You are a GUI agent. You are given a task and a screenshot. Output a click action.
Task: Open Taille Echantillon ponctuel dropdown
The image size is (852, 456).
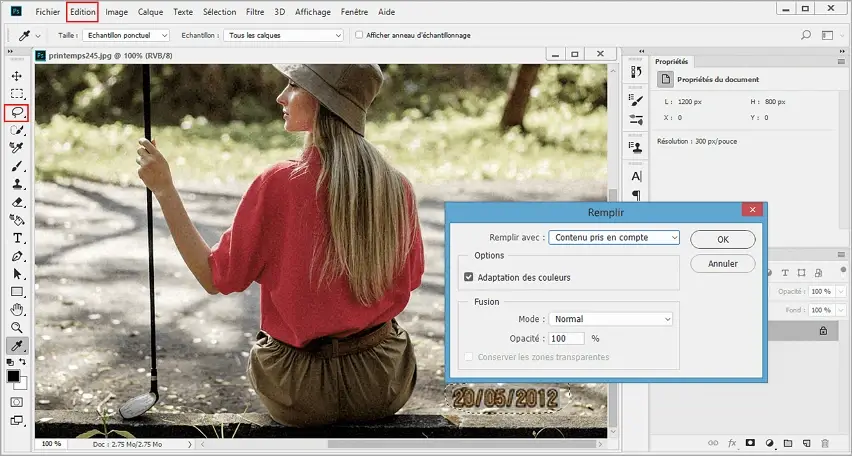[x=126, y=35]
